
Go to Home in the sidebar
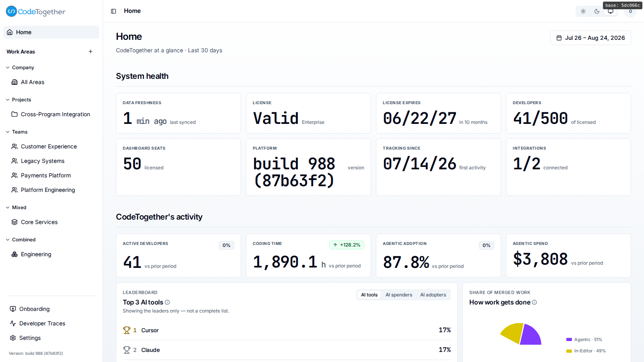pyautogui.click(x=51, y=32)
